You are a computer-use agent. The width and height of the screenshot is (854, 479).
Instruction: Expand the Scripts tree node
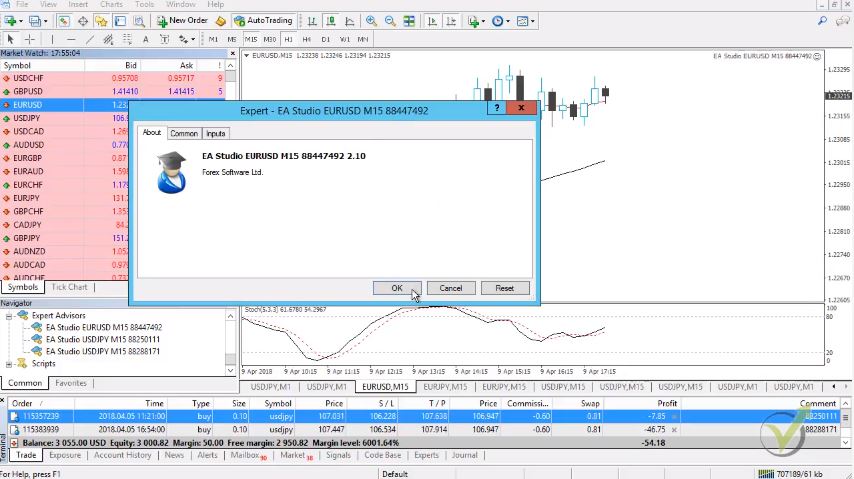tap(9, 364)
